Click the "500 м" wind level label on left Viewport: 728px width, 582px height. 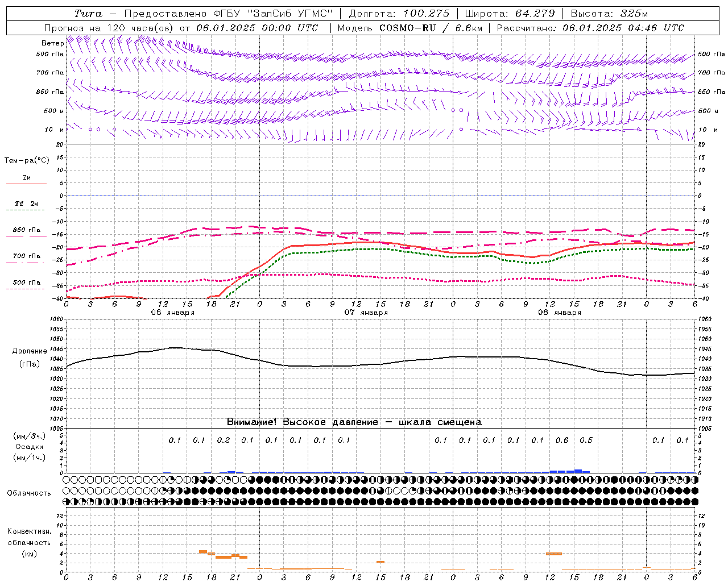(54, 111)
